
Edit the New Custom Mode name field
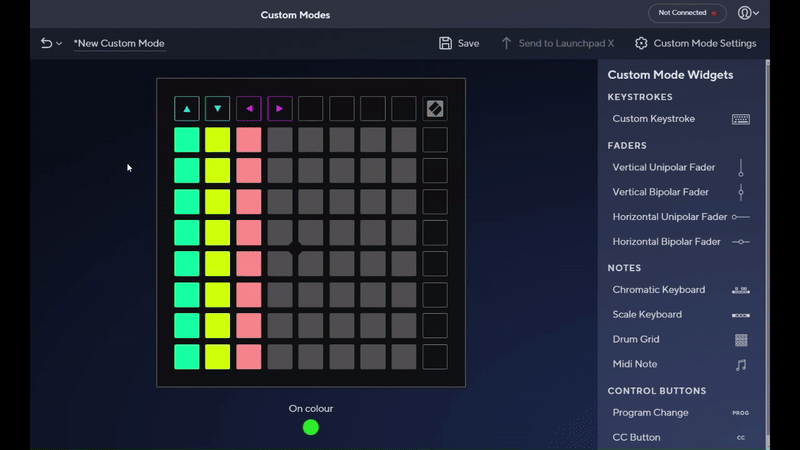[119, 43]
